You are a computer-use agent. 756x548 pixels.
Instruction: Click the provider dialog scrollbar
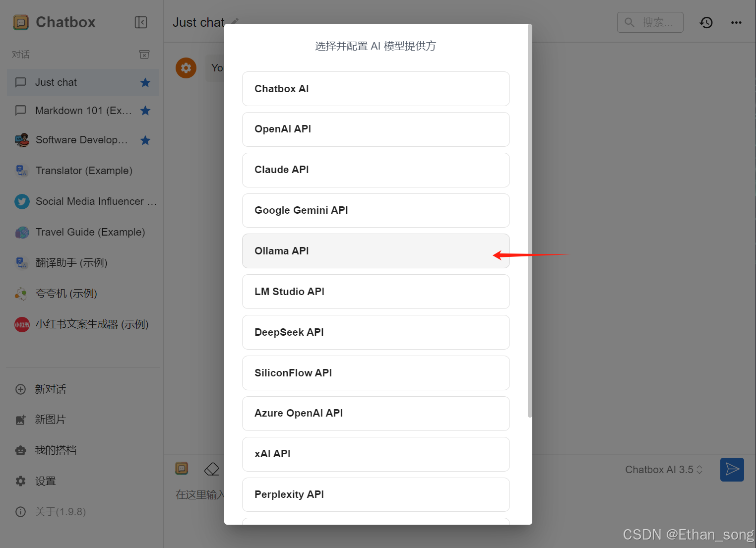pos(530,221)
